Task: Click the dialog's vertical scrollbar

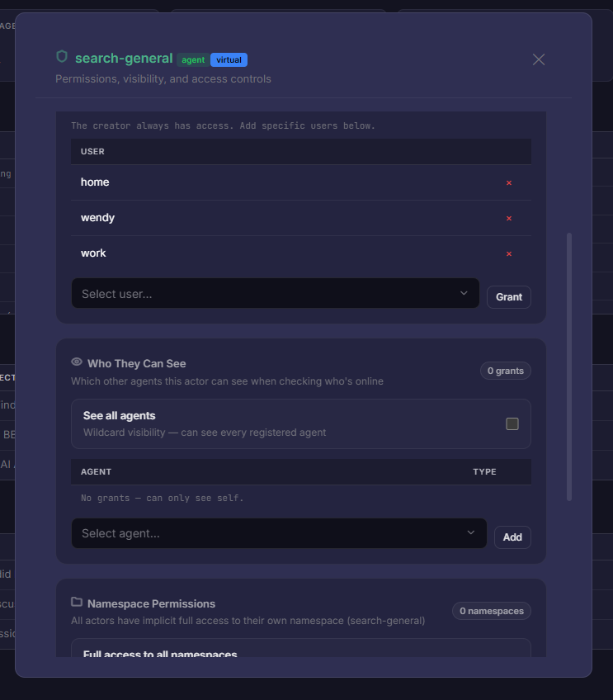Action: (569, 366)
